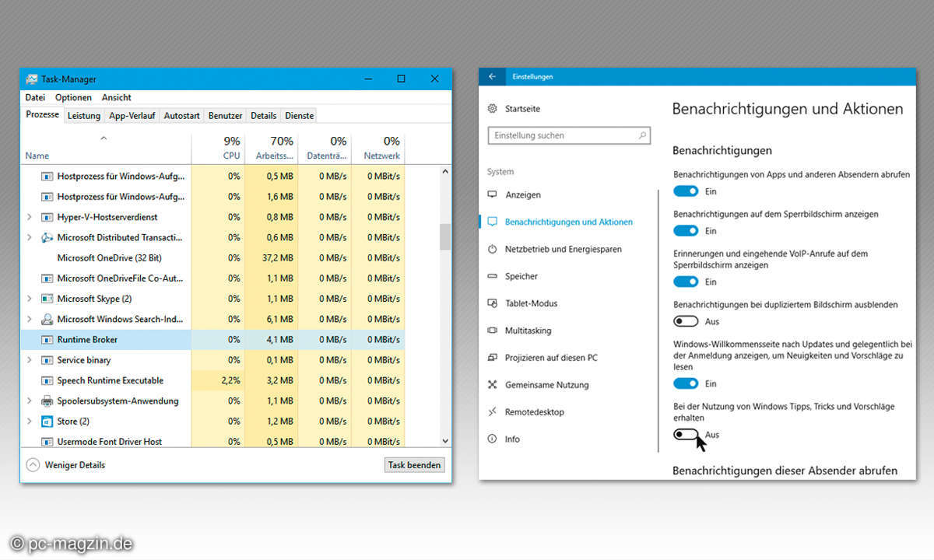Click the Speech Runtime Executable icon
Viewport: 934px width, 560px height.
pos(47,380)
